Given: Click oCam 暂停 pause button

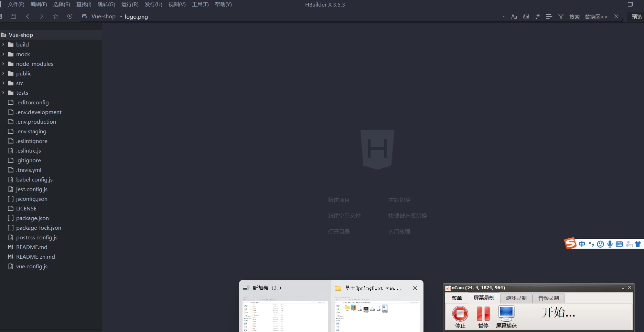Looking at the screenshot, I should pyautogui.click(x=483, y=317).
